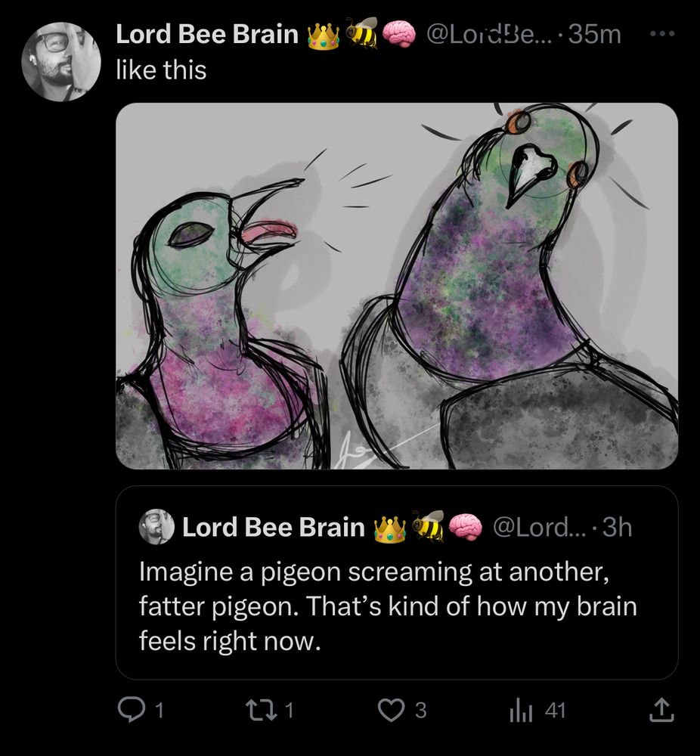
Task: Click the 35m timestamp
Action: (594, 35)
